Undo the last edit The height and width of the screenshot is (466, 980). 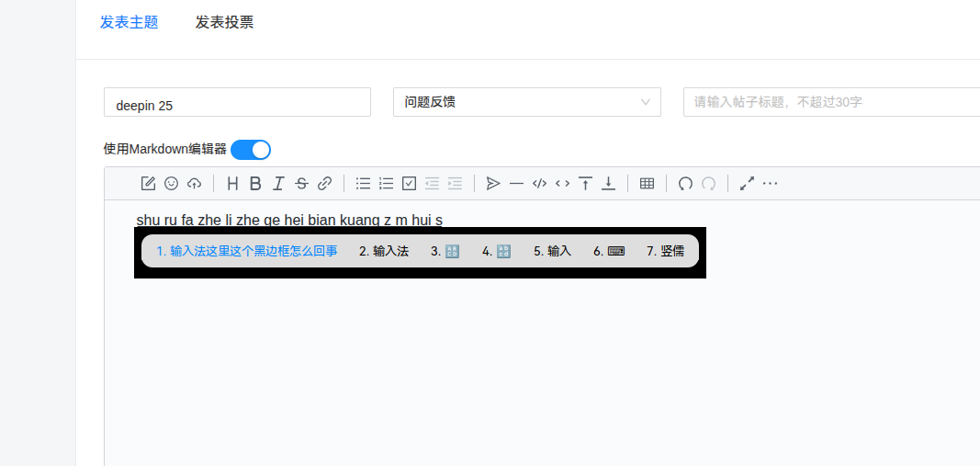click(685, 183)
